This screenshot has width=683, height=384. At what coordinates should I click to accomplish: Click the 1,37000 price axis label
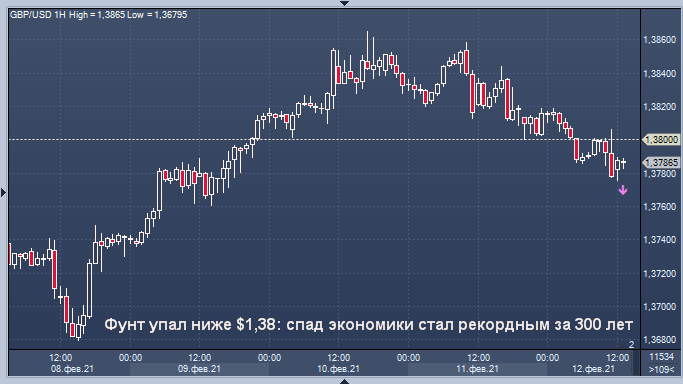point(659,307)
